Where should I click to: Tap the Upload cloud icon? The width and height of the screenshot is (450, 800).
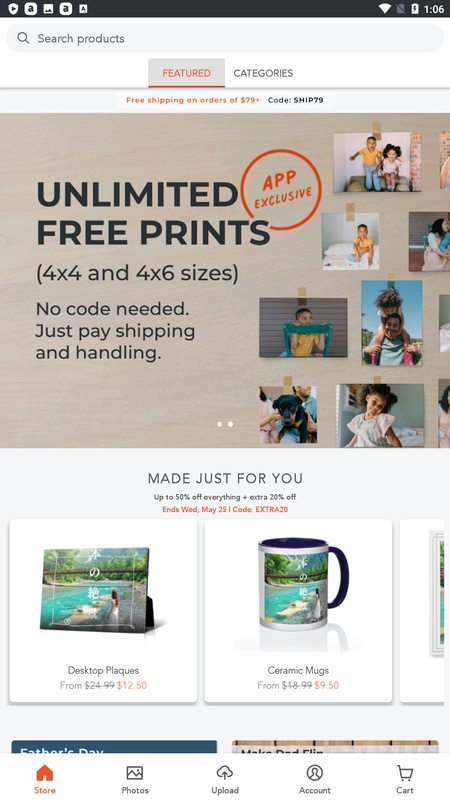click(224, 773)
